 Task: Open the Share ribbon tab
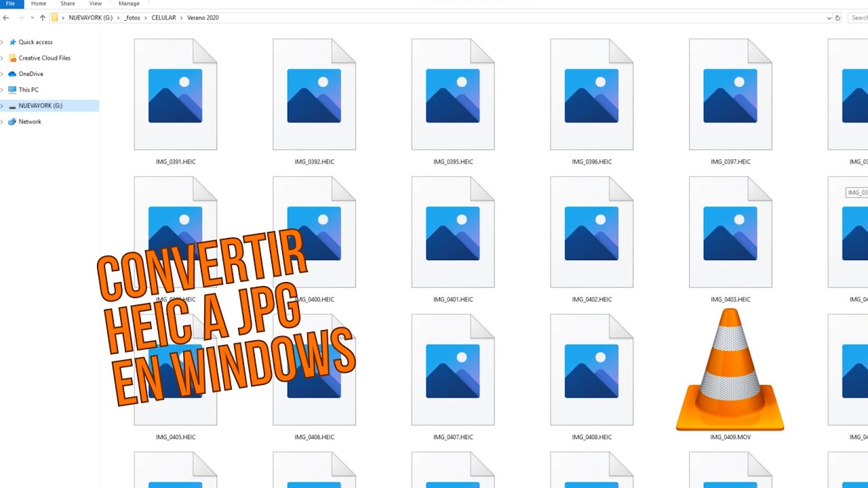point(67,3)
